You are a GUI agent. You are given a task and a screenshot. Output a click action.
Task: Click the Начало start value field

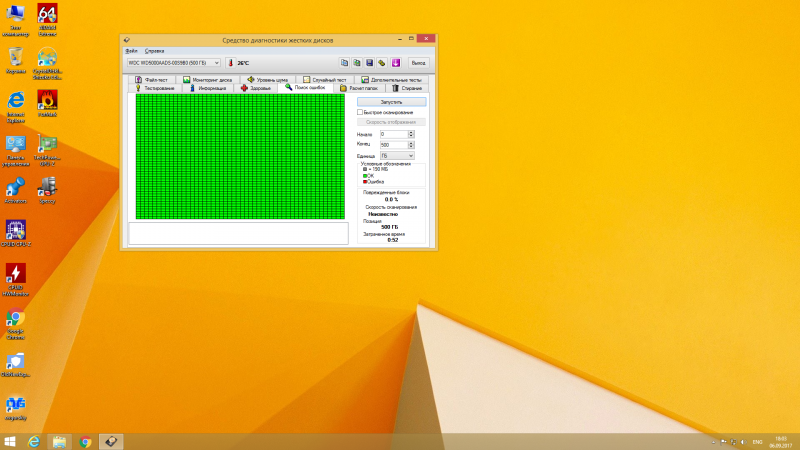click(391, 134)
